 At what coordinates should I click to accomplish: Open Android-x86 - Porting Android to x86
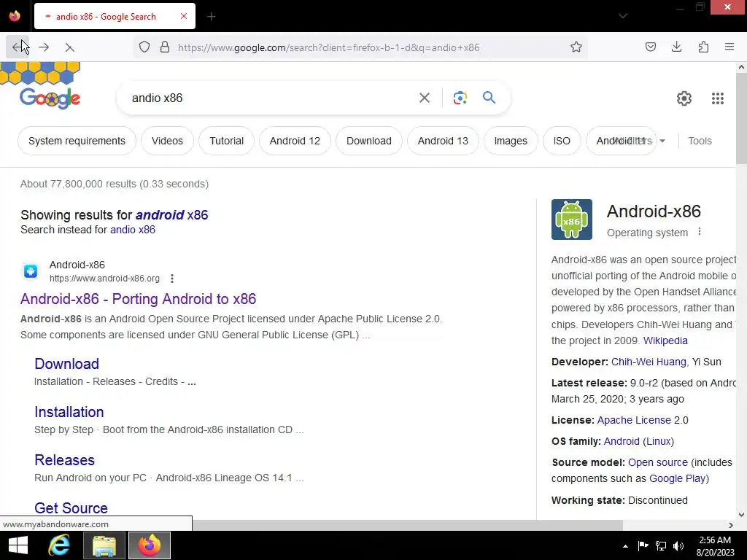pyautogui.click(x=138, y=298)
